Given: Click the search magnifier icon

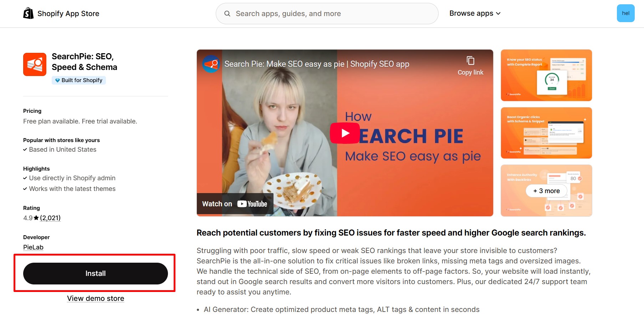Looking at the screenshot, I should click(227, 14).
